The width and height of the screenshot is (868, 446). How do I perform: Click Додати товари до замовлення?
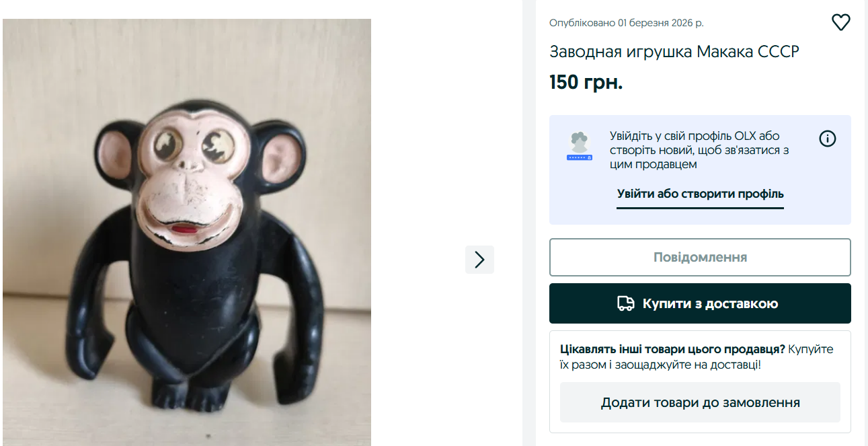point(700,403)
